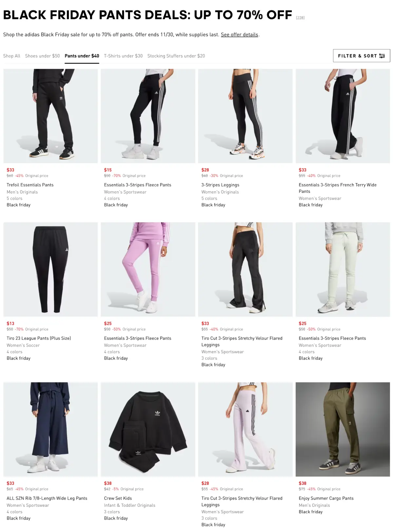Click the ALL SZN Rib Wide Leg Pants title
Viewport: 393px width, 532px height.
(x=47, y=498)
